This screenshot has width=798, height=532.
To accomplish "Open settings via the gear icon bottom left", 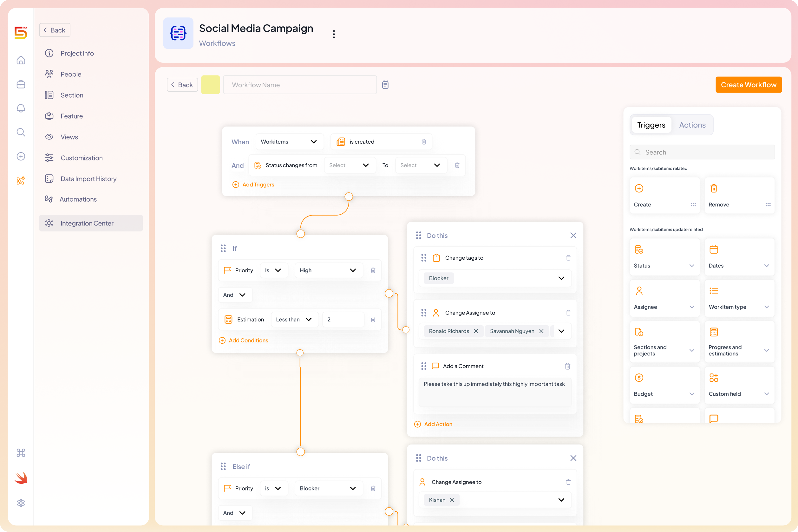I will pyautogui.click(x=21, y=503).
